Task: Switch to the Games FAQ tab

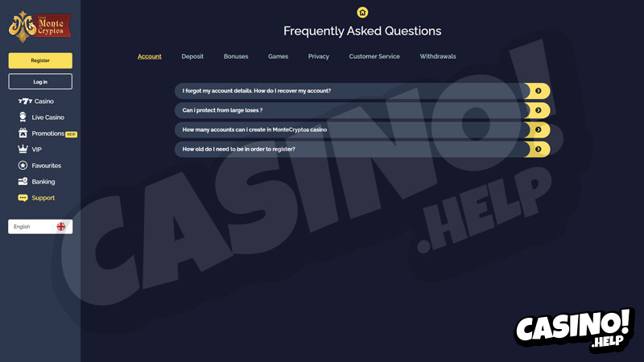Action: (x=278, y=56)
